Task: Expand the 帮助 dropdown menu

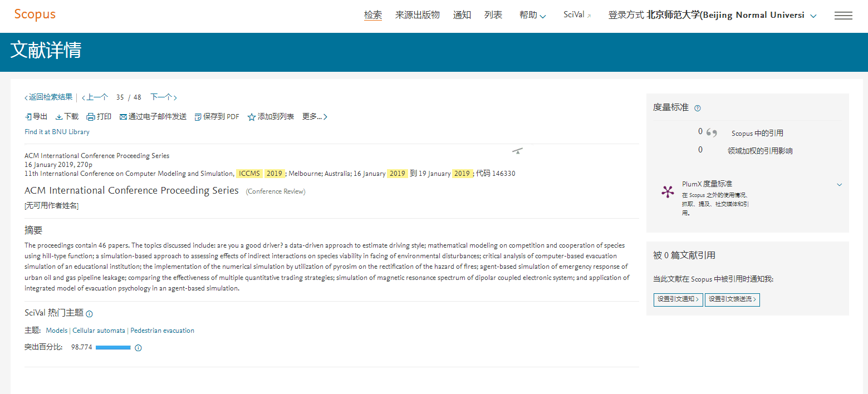Action: 532,16
